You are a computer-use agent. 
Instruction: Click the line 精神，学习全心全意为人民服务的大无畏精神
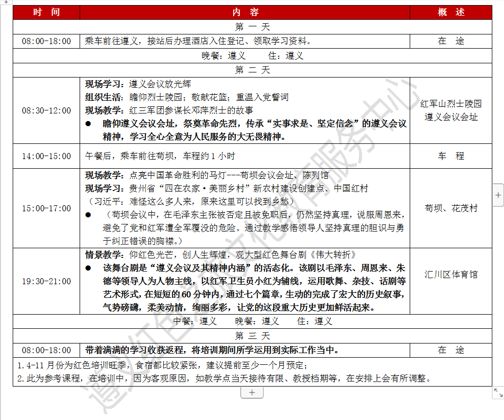(194, 137)
